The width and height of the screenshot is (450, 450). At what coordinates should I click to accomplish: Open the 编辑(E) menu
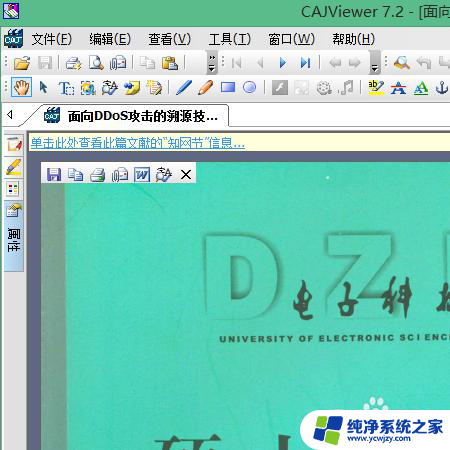coord(110,39)
